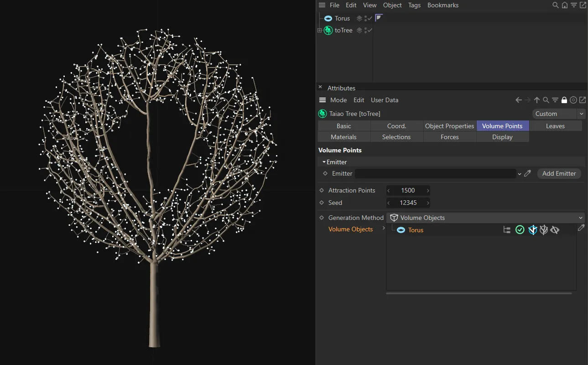Image resolution: width=588 pixels, height=365 pixels.
Task: Open Attributes panel in new window icon
Action: point(583,100)
